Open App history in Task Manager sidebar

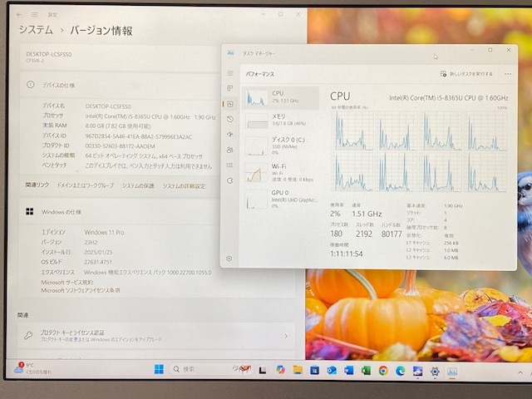[x=230, y=119]
